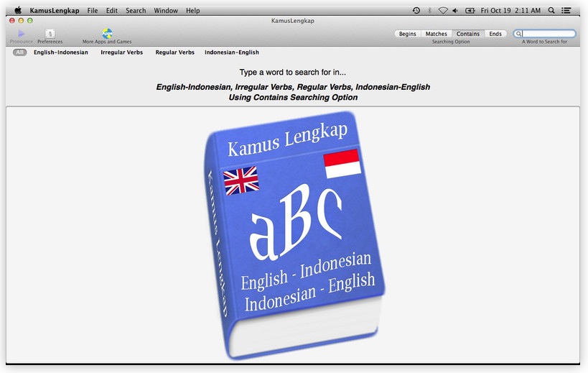Switch to Irregular Verbs filter
The width and height of the screenshot is (588, 373).
click(x=121, y=52)
